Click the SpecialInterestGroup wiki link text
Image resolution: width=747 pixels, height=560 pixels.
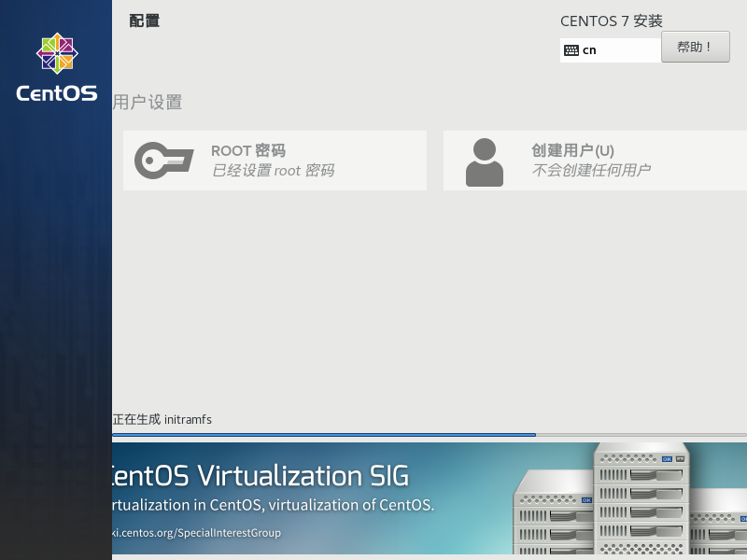click(196, 532)
